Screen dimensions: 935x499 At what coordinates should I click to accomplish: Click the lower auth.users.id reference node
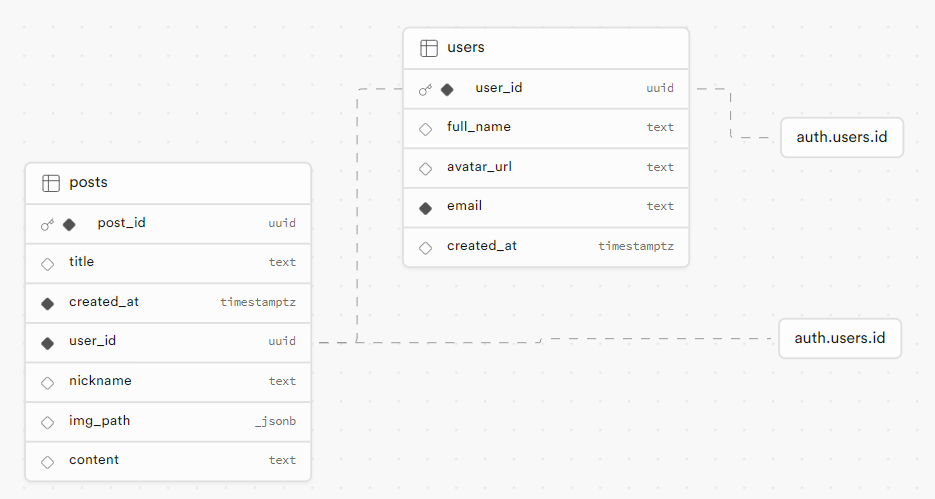(x=840, y=339)
